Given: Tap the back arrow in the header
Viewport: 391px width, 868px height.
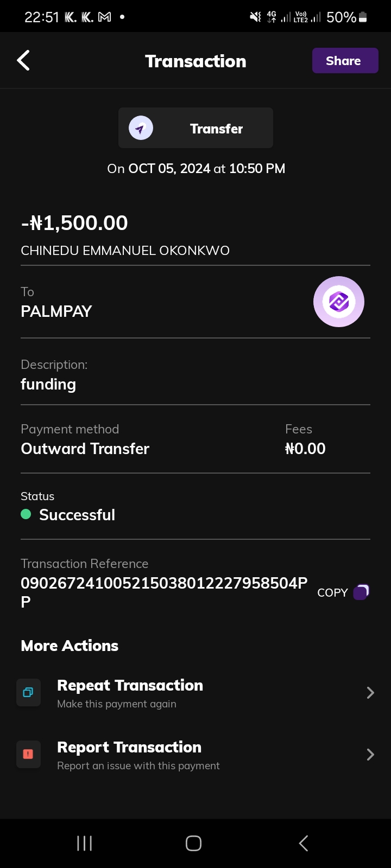Looking at the screenshot, I should (23, 61).
